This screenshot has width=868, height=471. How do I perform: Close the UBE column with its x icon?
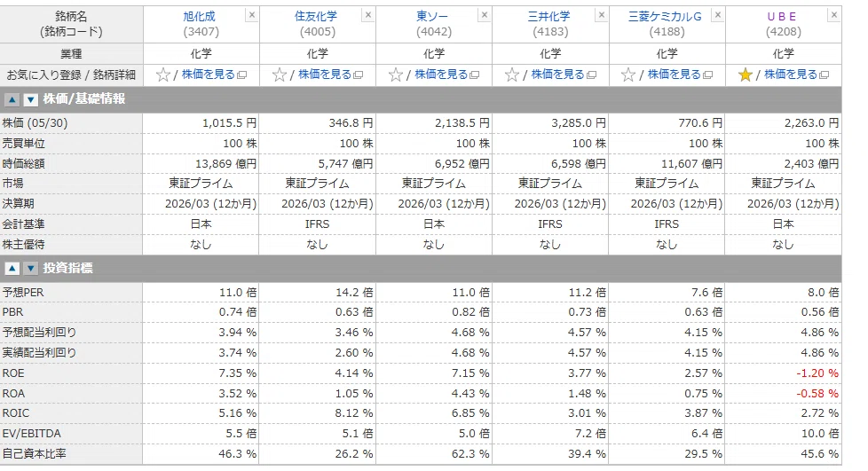click(x=833, y=15)
